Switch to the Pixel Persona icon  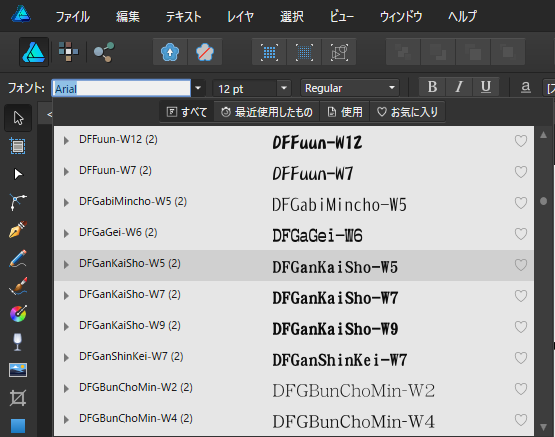[68, 52]
